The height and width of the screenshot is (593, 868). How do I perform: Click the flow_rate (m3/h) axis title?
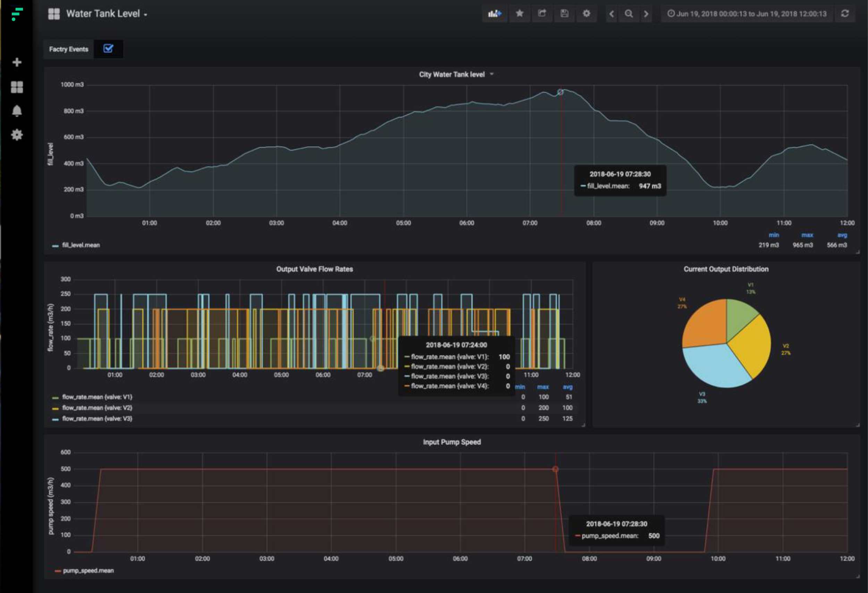[x=50, y=328]
